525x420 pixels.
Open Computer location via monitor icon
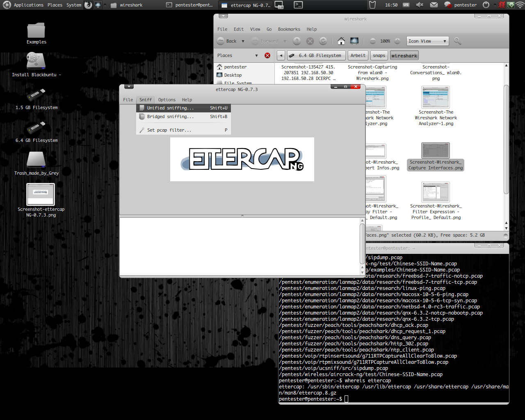354,41
